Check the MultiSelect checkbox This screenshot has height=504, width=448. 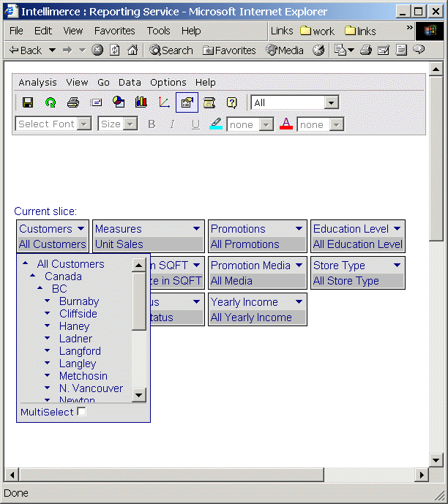(x=82, y=411)
